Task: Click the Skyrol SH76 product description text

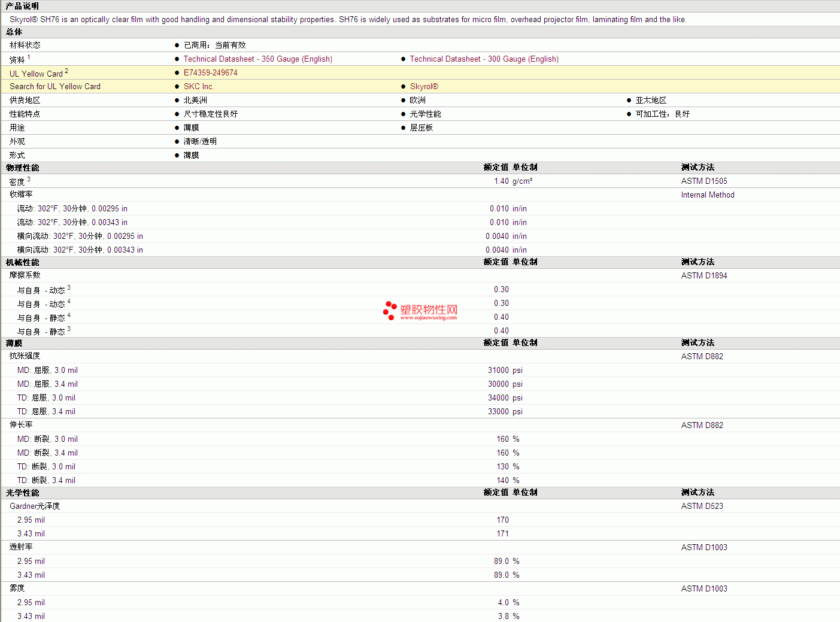Action: pyautogui.click(x=348, y=19)
